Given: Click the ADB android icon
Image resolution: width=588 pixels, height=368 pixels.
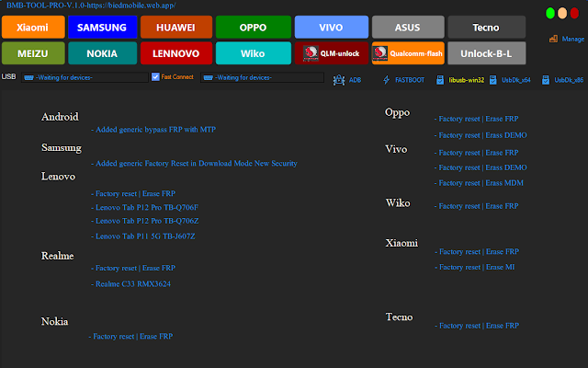Looking at the screenshot, I should (x=339, y=80).
